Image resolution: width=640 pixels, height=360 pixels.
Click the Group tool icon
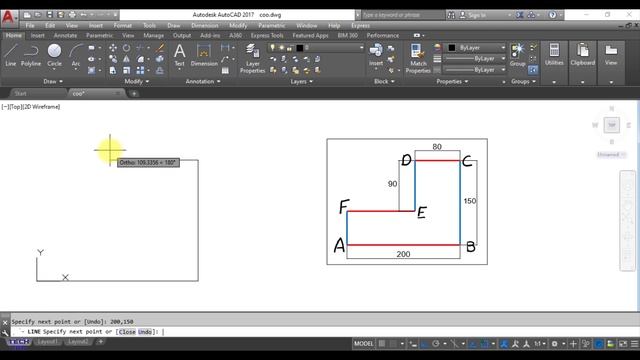click(x=517, y=55)
